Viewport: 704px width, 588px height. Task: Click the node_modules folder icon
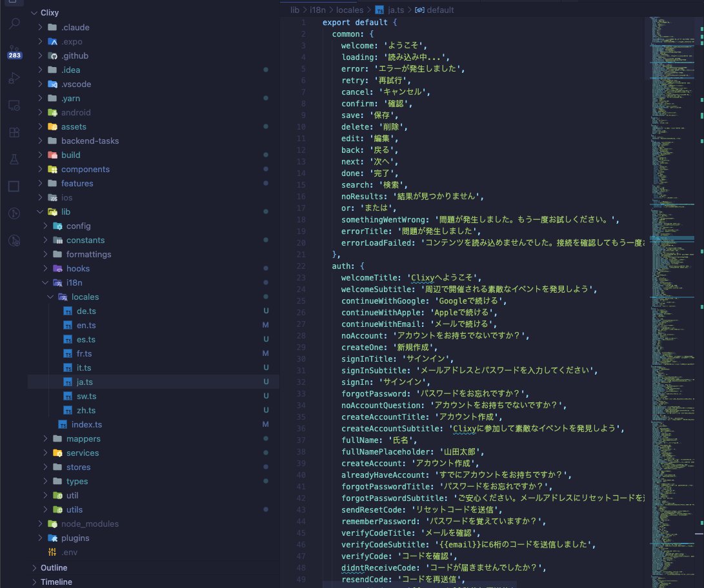(x=52, y=524)
